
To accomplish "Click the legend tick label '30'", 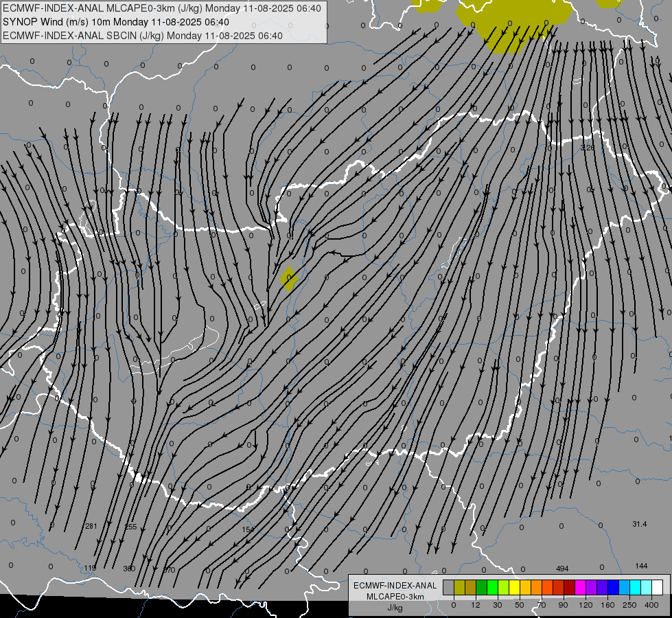I will (498, 605).
